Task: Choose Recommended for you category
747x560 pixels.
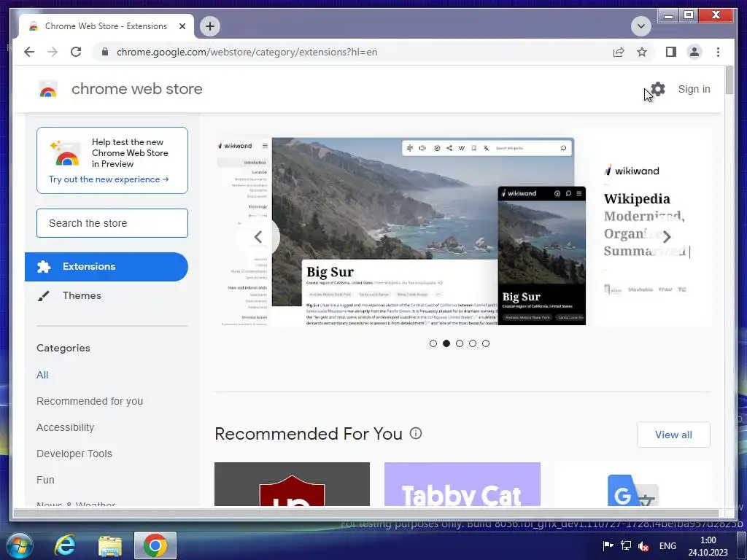Action: point(90,401)
